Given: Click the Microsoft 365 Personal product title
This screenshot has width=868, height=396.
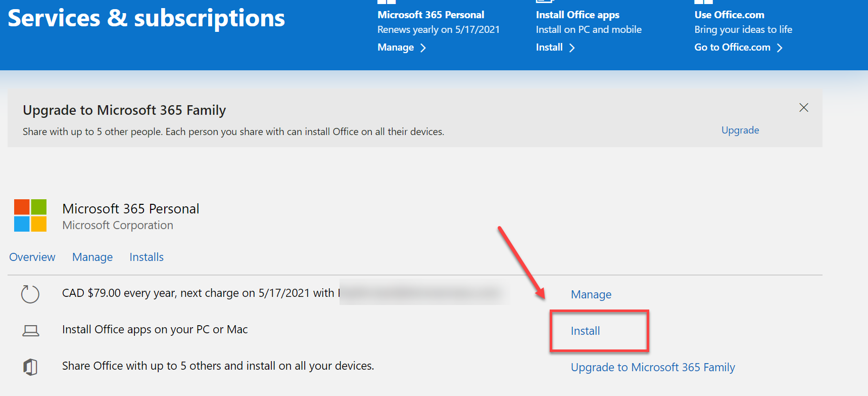Looking at the screenshot, I should pyautogui.click(x=131, y=208).
